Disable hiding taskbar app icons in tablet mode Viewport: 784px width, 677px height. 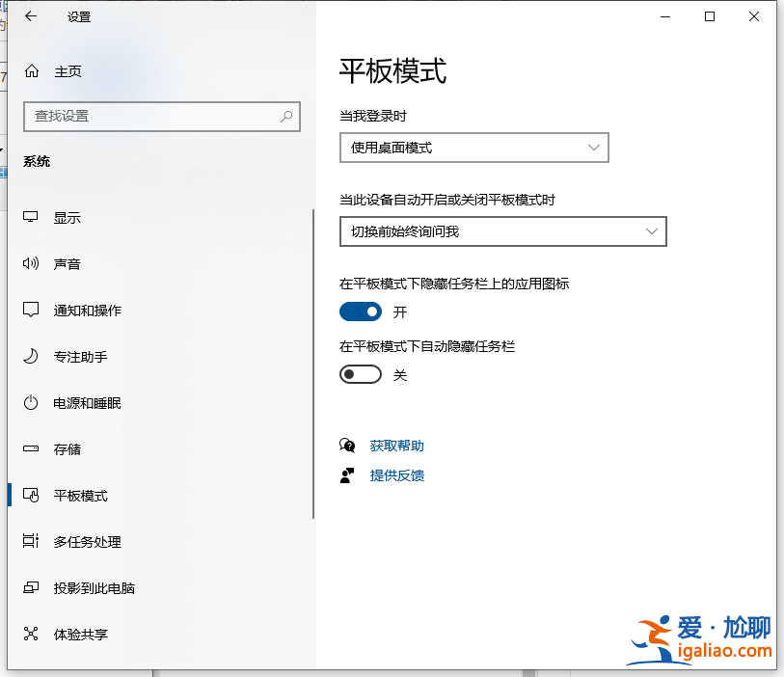click(361, 311)
